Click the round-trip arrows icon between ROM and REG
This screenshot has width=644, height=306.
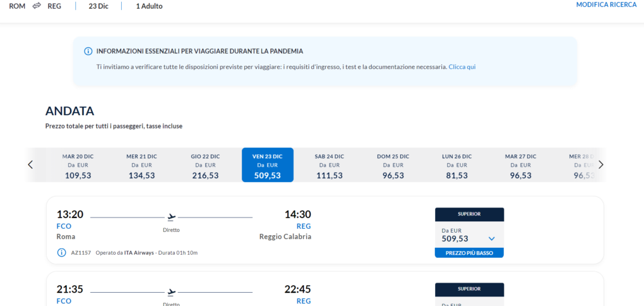[x=37, y=6]
